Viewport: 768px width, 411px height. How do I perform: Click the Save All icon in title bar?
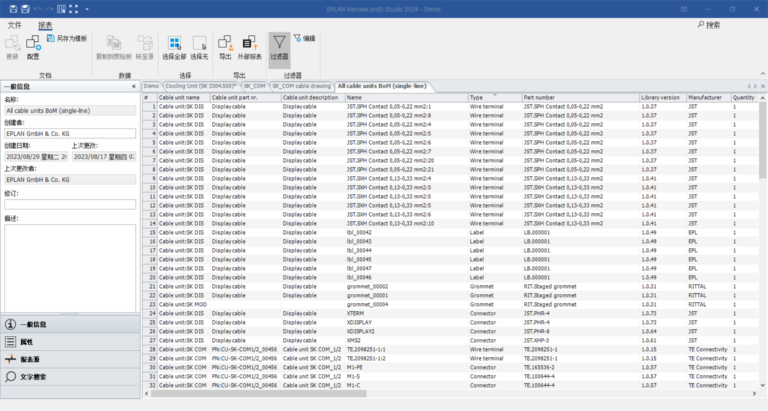tap(25, 9)
